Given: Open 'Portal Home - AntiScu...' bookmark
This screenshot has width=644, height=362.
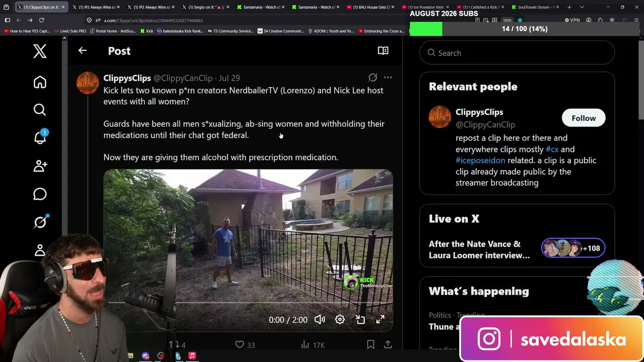Looking at the screenshot, I should [113, 31].
